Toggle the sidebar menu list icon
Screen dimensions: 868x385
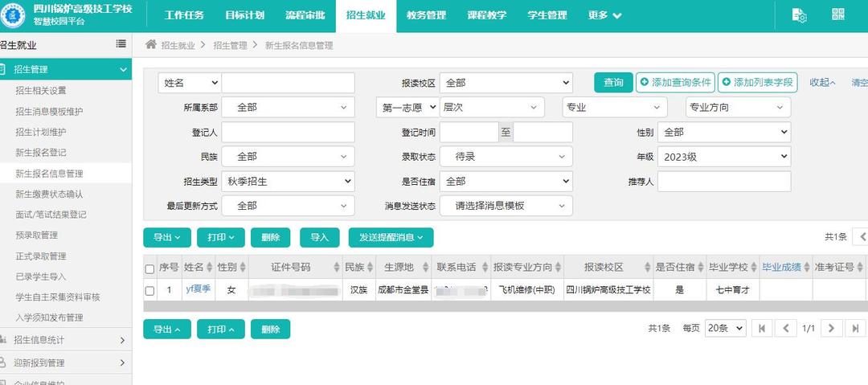[x=121, y=45]
